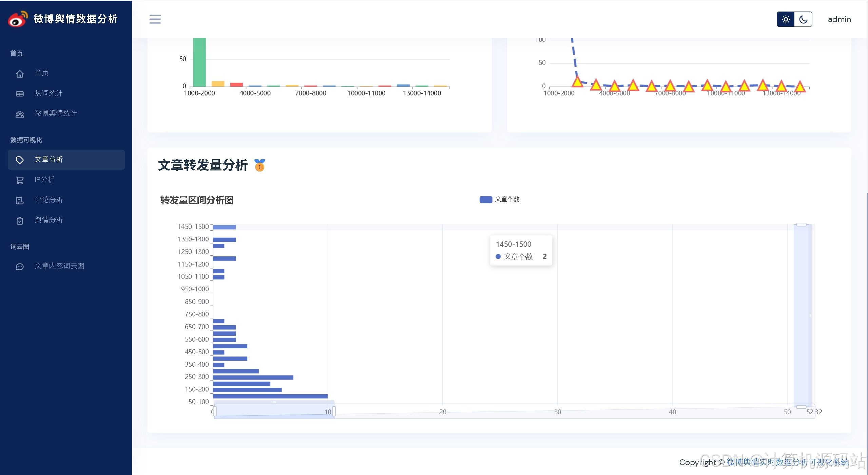The image size is (868, 475).
Task: Click the copyright system link in footer
Action: click(787, 462)
